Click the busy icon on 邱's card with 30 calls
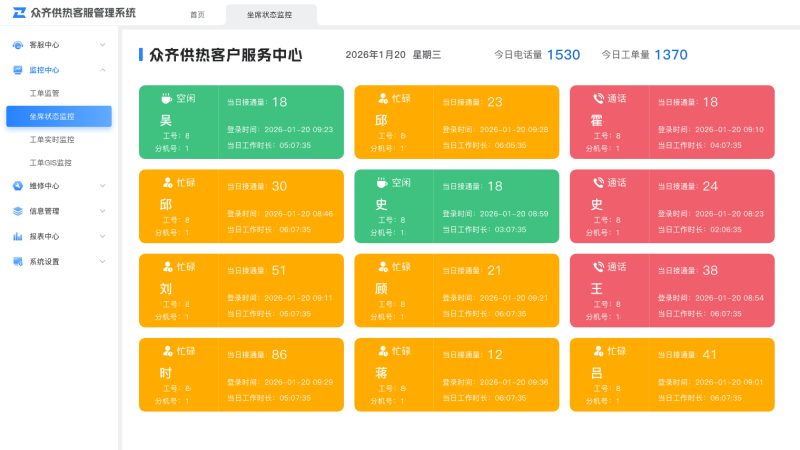800x450 pixels. 167,182
